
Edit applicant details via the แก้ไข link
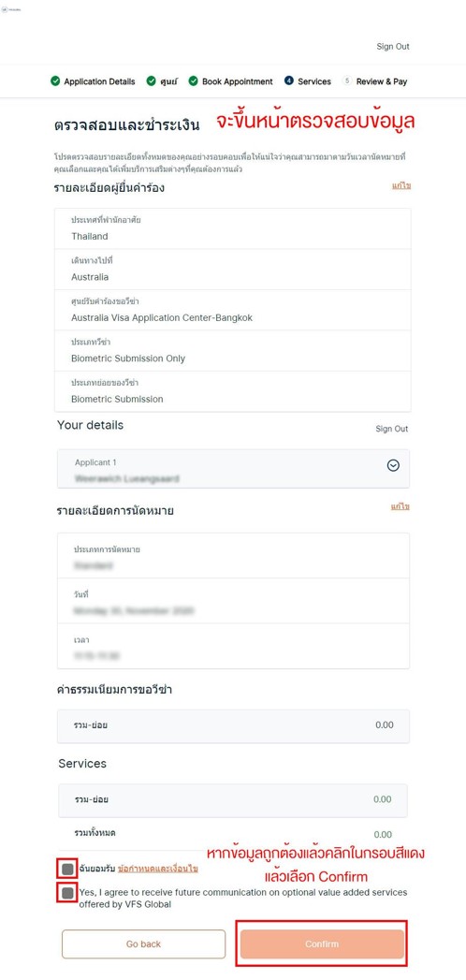point(401,185)
